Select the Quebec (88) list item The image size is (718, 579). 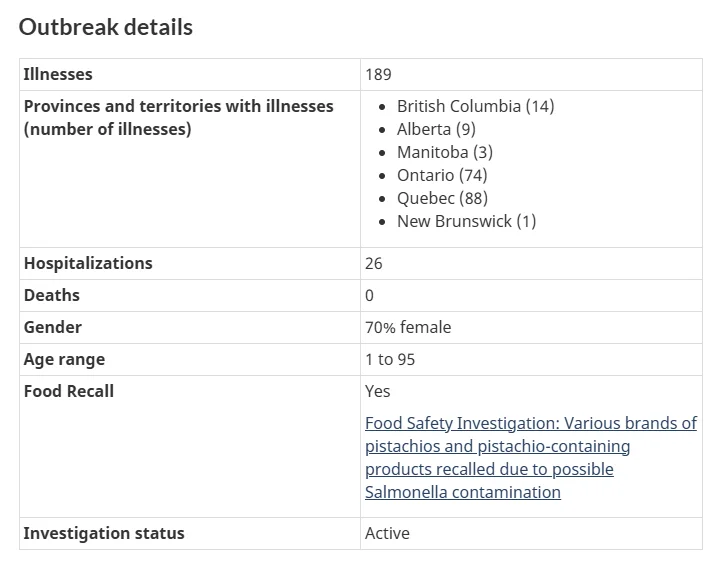click(442, 198)
